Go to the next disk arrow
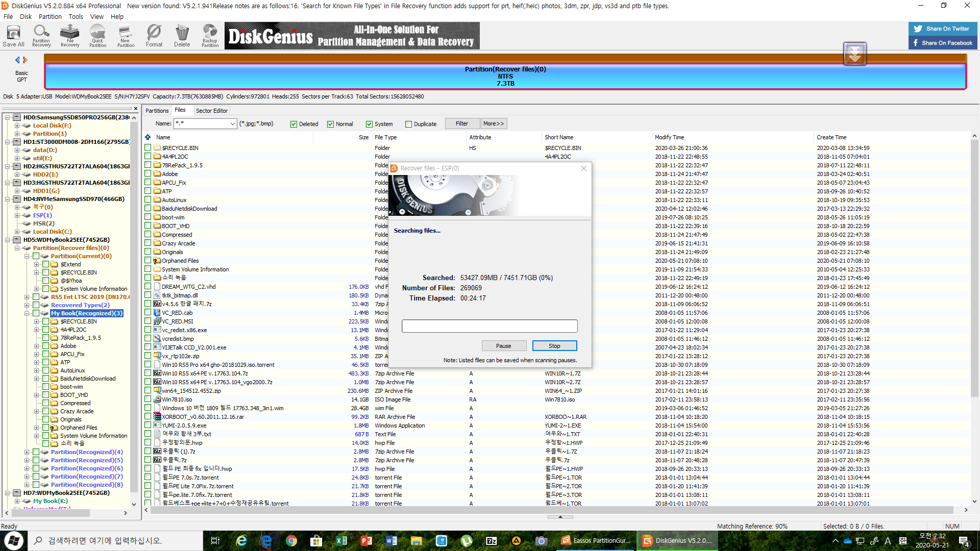Image resolution: width=980 pixels, height=551 pixels. [25, 60]
